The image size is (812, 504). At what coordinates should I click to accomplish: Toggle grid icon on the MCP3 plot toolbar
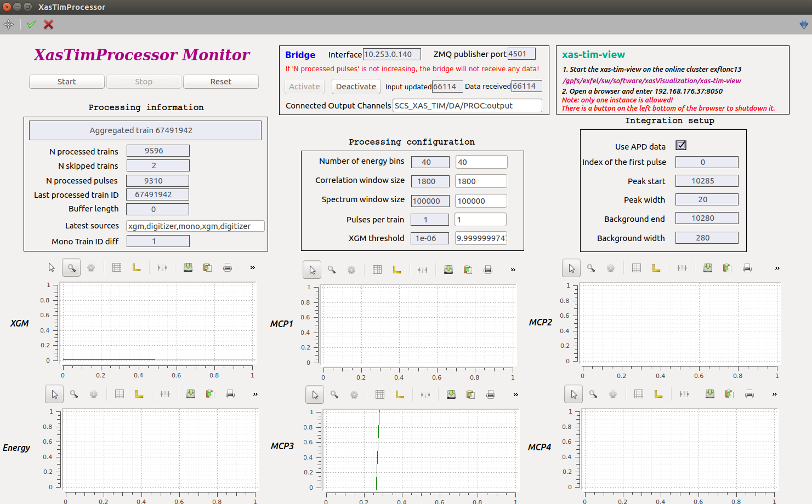[x=380, y=394]
